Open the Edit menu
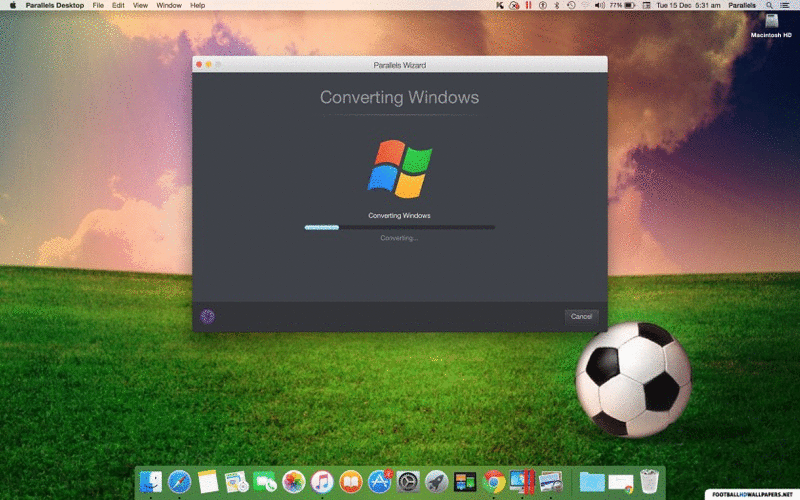This screenshot has height=500, width=800. [x=118, y=5]
